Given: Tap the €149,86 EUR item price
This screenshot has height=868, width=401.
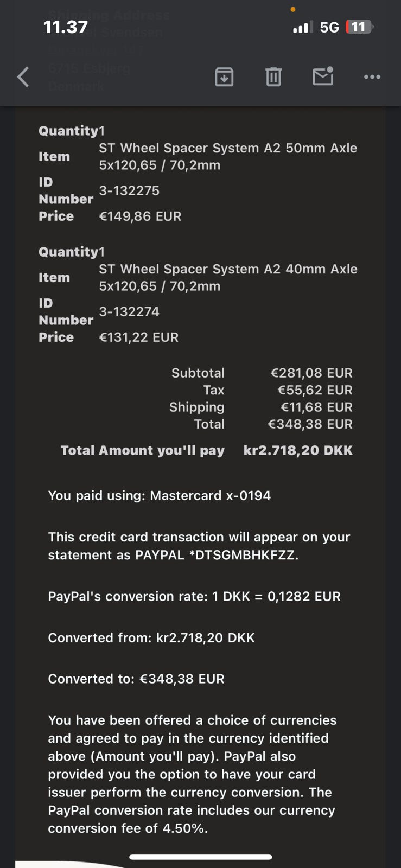Looking at the screenshot, I should [140, 216].
